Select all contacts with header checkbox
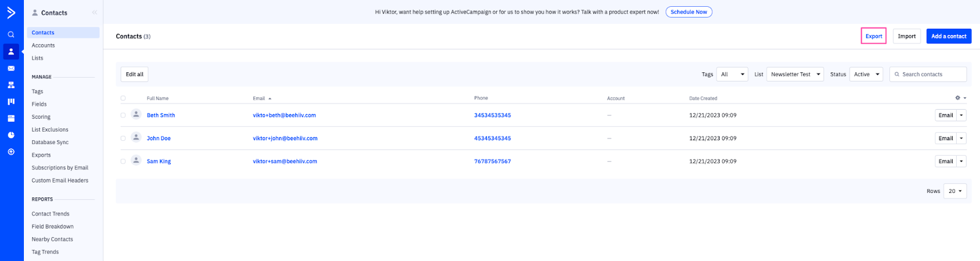Viewport: 980px width, 261px height. 123,98
